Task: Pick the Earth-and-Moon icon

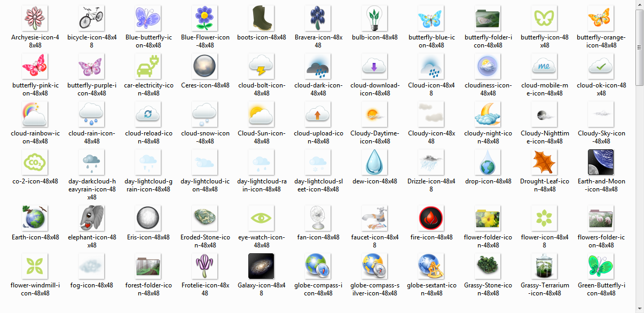Action: click(x=601, y=163)
